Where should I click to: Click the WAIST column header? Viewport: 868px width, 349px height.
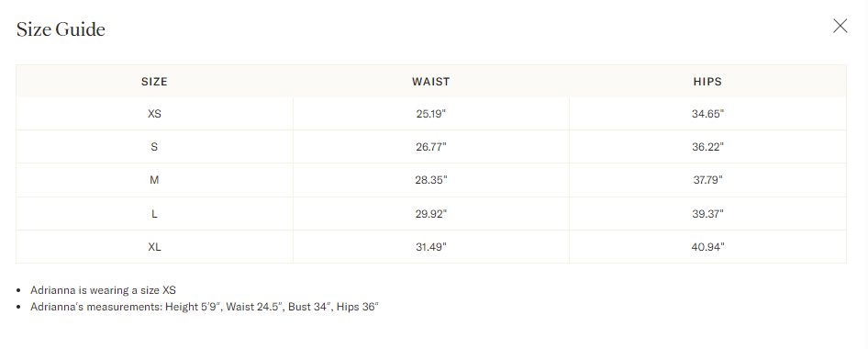430,82
